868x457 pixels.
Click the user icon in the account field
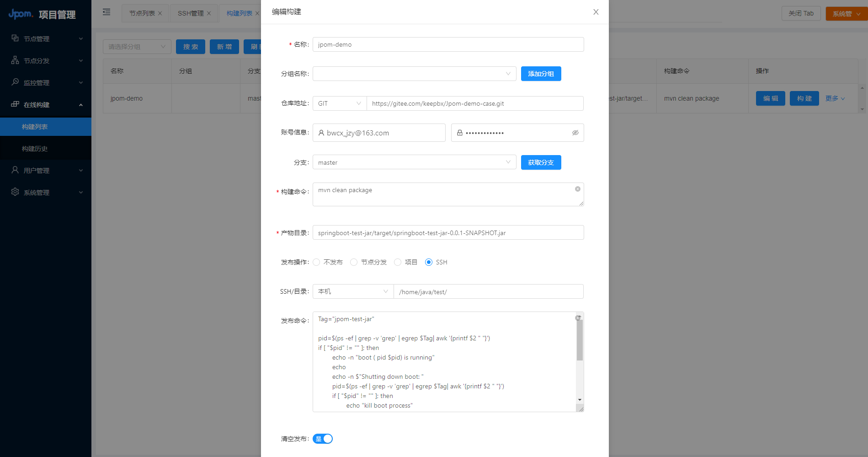click(x=321, y=133)
